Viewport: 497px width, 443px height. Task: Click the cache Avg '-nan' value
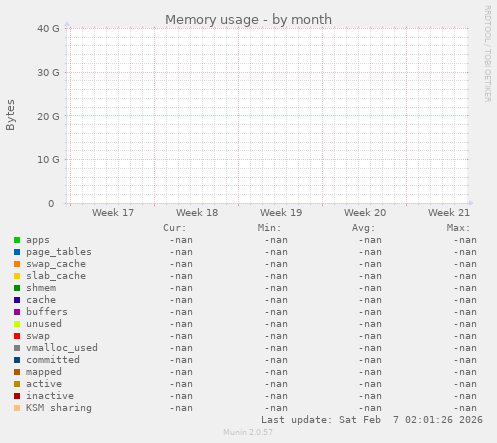370,300
